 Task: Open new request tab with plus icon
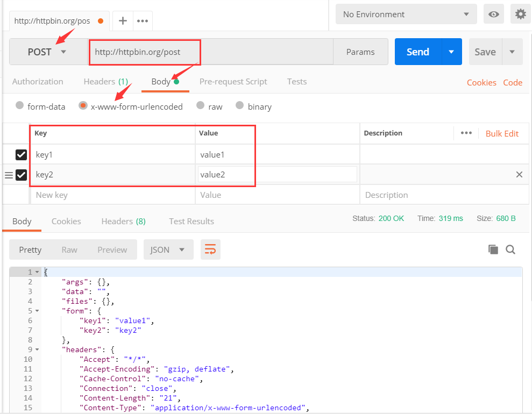click(x=123, y=21)
